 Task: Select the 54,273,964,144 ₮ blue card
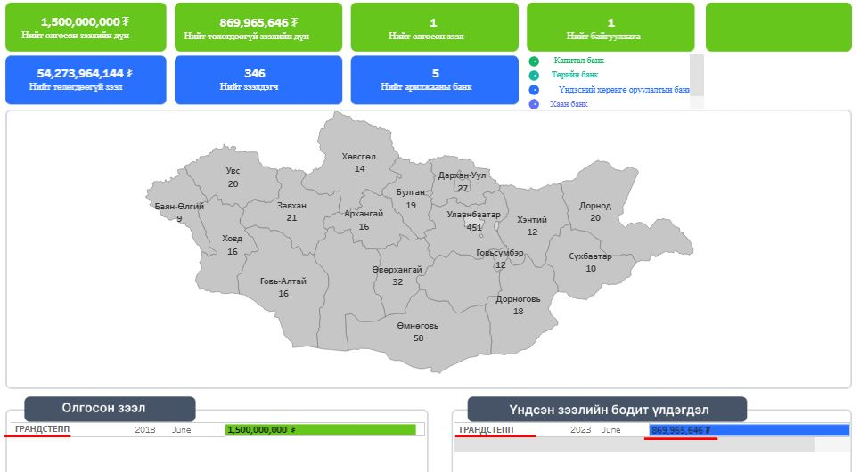pos(86,79)
